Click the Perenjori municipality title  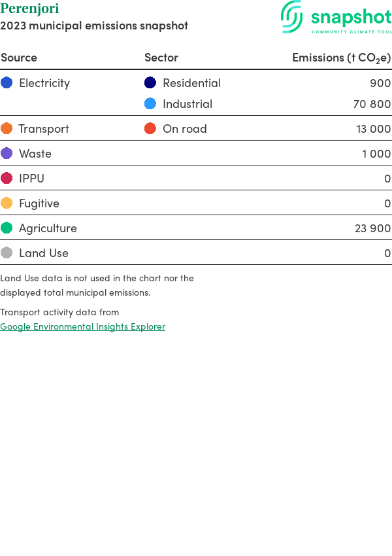tap(29, 9)
